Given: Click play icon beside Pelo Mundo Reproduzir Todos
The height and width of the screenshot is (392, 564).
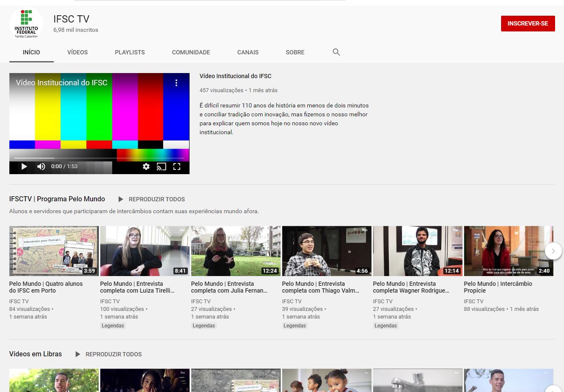Looking at the screenshot, I should (121, 199).
